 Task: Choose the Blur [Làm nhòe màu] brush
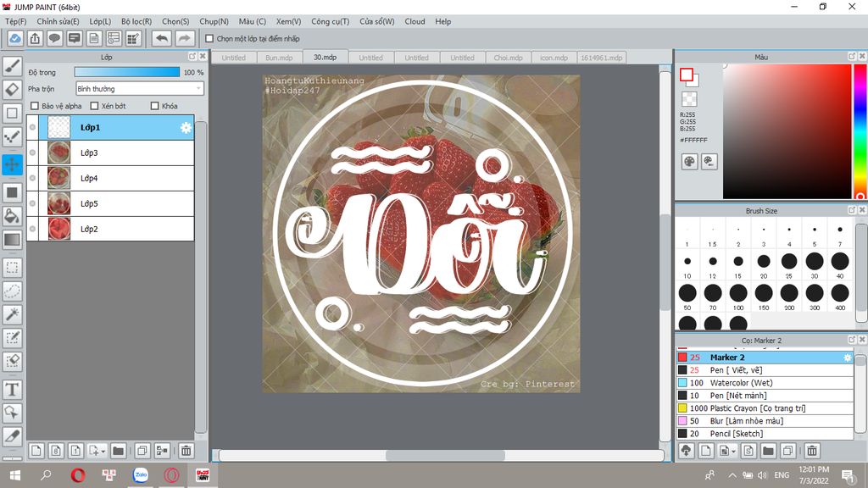[765, 421]
